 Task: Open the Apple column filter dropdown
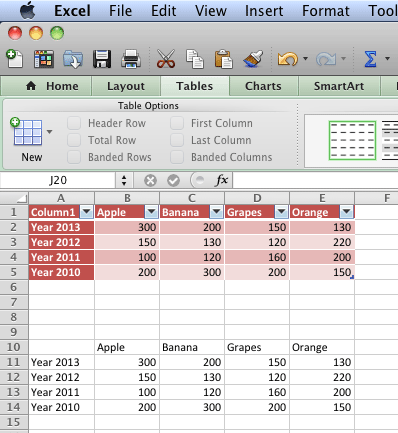[152, 212]
